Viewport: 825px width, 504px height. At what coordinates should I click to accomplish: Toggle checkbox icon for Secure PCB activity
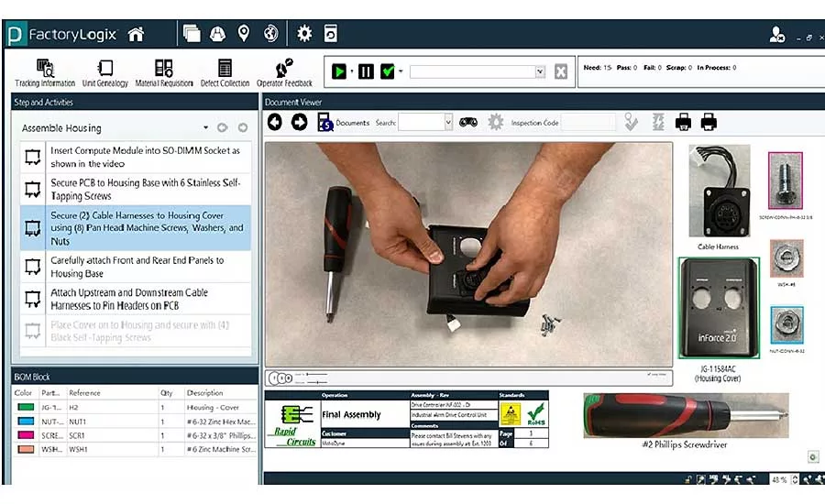point(33,190)
